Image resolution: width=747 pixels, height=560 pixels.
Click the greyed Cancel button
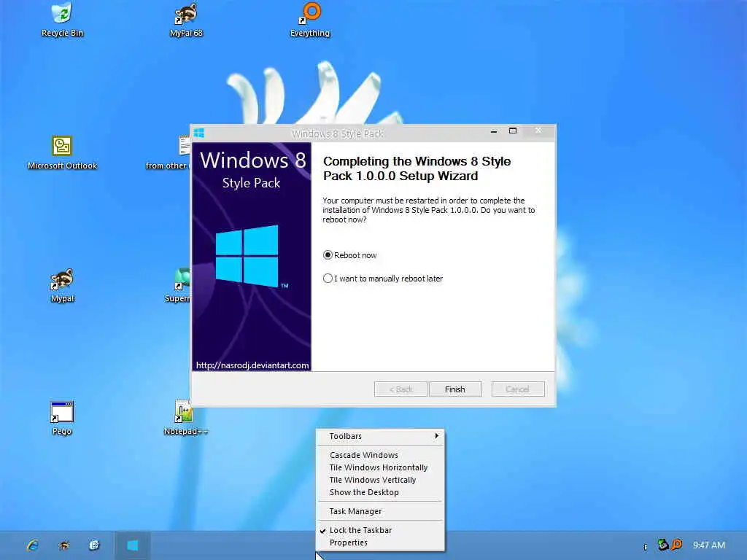pos(518,389)
